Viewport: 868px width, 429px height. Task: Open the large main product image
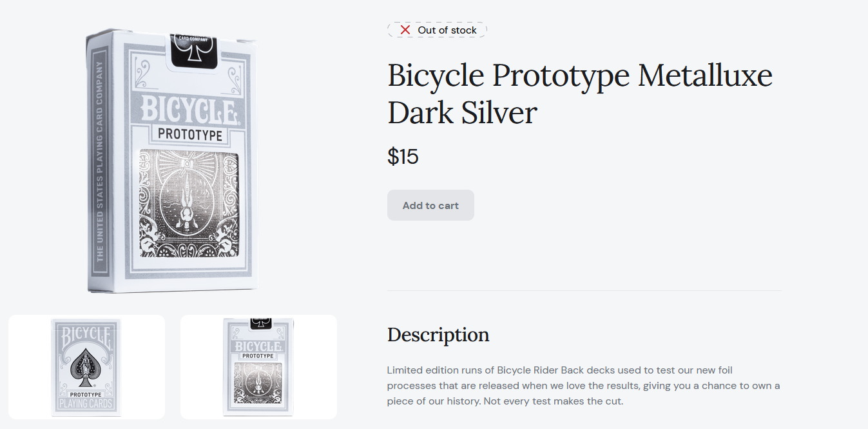click(172, 161)
